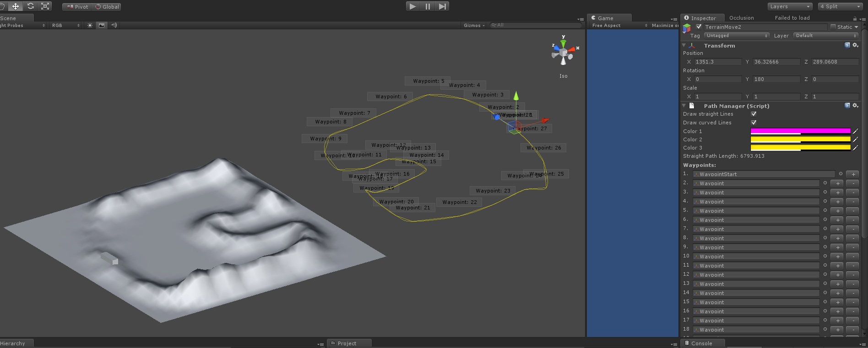This screenshot has height=348, width=868.
Task: Open the Scene panel options menu
Action: (580, 19)
